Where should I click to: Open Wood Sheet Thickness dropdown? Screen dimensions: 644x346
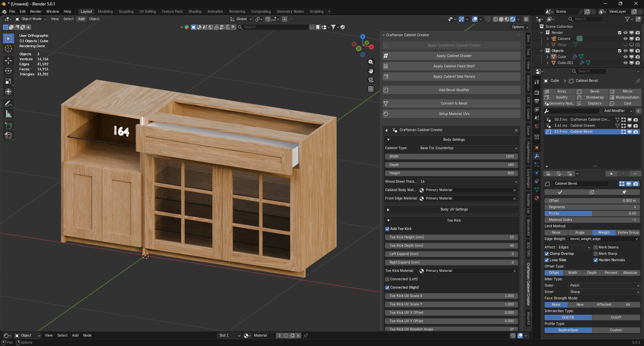(468, 182)
